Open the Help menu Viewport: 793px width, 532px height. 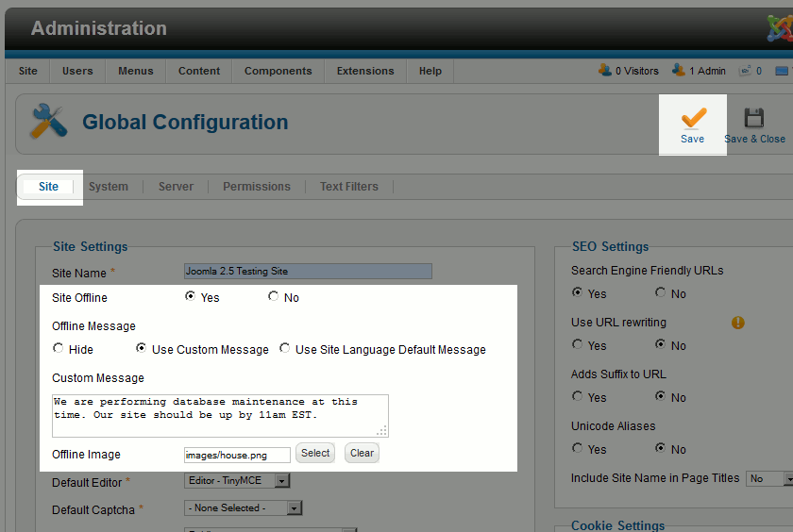pyautogui.click(x=430, y=71)
